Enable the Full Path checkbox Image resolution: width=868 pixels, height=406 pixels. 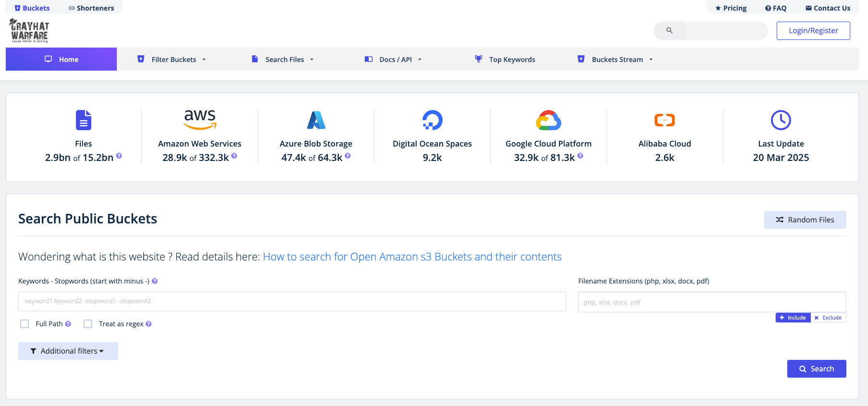pos(25,324)
